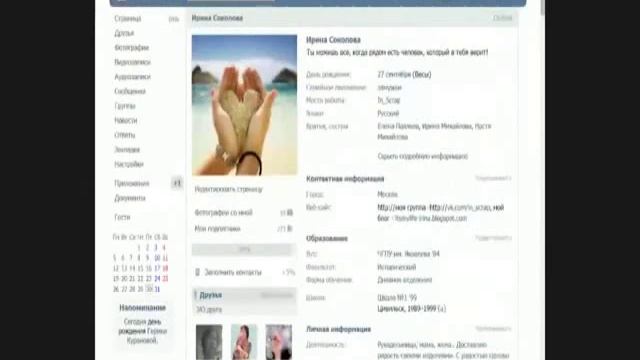Open "Аудиозаписи" from the left menu
The height and width of the screenshot is (360, 640).
click(x=132, y=77)
